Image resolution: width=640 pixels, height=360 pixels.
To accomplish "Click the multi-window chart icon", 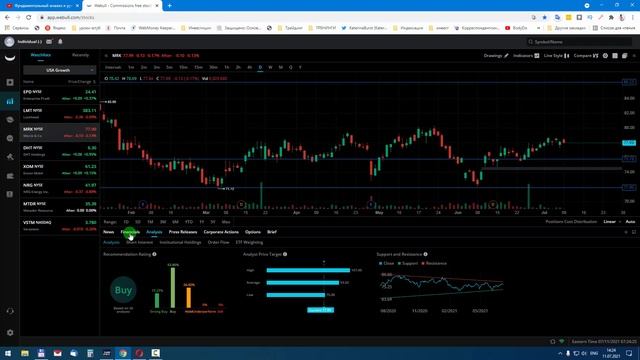I will 624,56.
